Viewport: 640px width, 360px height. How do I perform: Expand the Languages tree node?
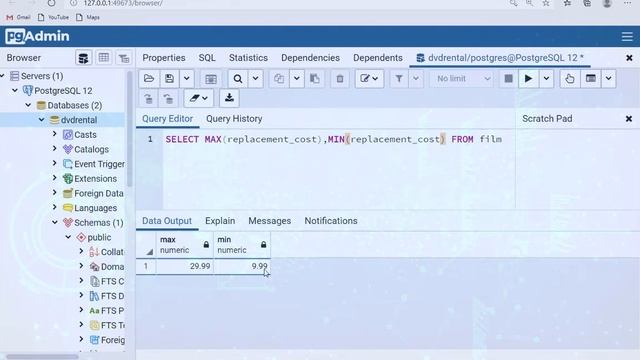click(55, 207)
